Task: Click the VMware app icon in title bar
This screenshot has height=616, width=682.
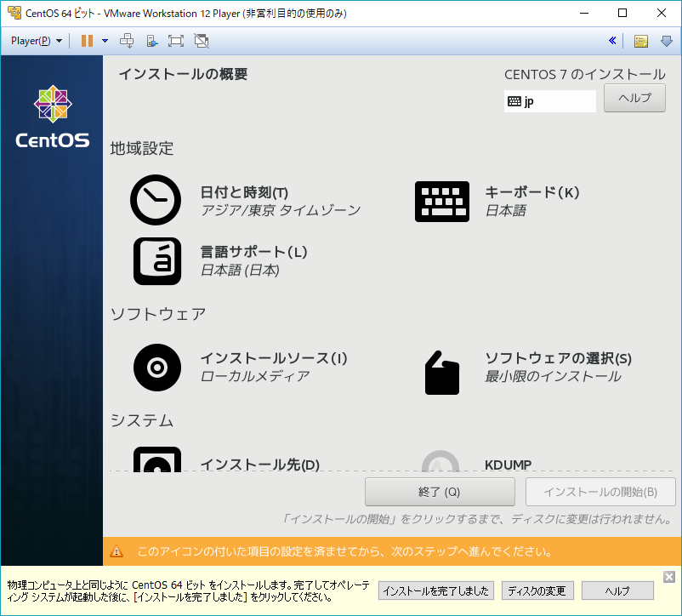Action: coord(14,13)
